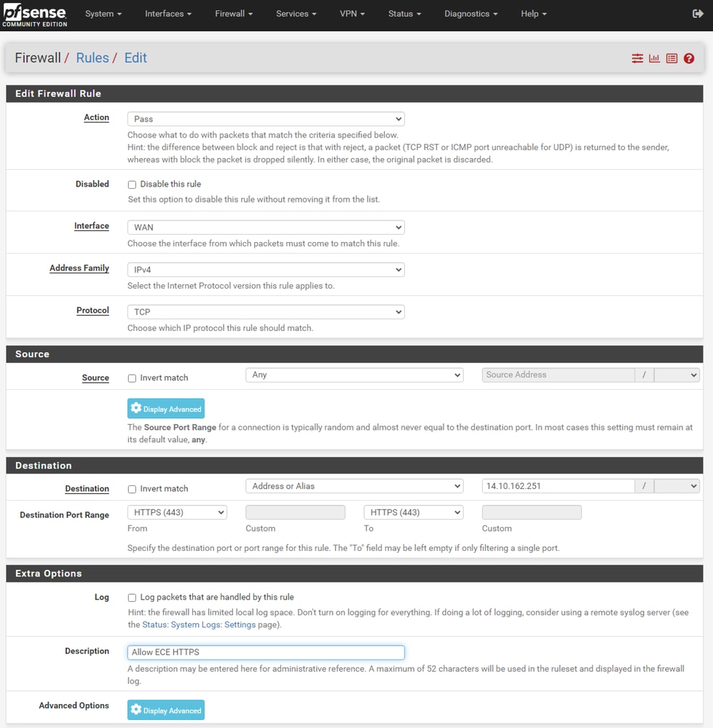Open the Address Family dropdown set to IPv4
The width and height of the screenshot is (713, 728).
tap(266, 270)
